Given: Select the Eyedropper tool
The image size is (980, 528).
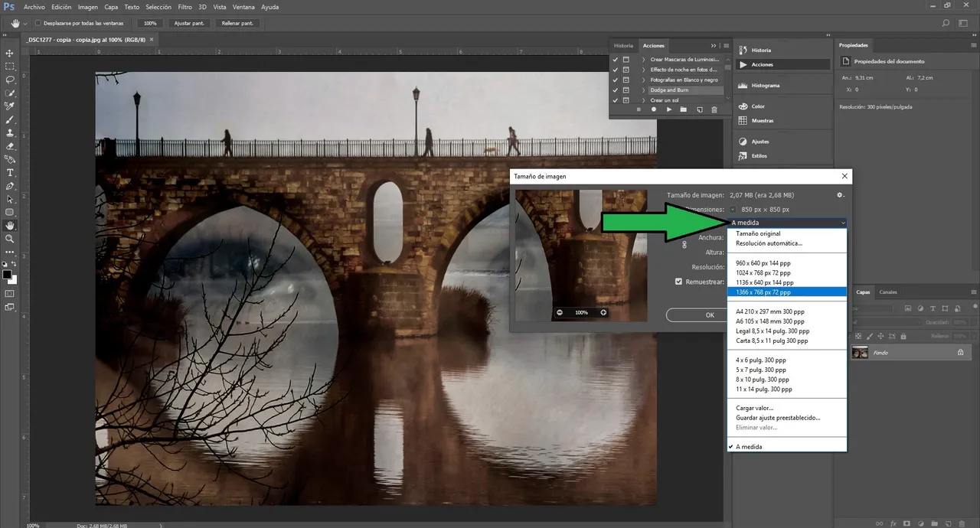Looking at the screenshot, I should (10, 106).
